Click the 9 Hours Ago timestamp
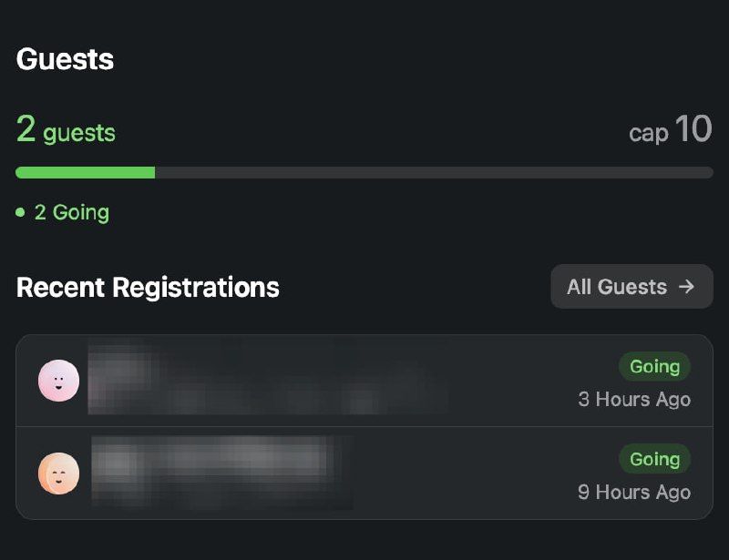The width and height of the screenshot is (729, 560). (634, 493)
